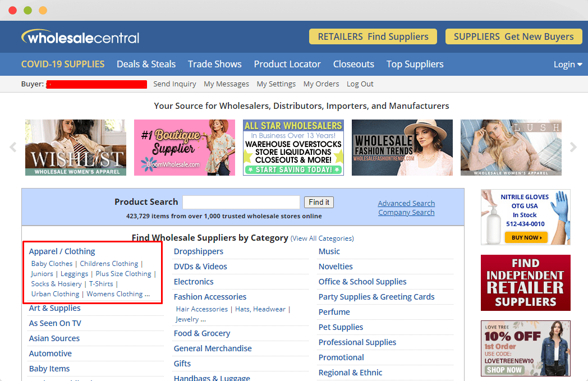Open Hair Accessories subcategory

tap(202, 309)
